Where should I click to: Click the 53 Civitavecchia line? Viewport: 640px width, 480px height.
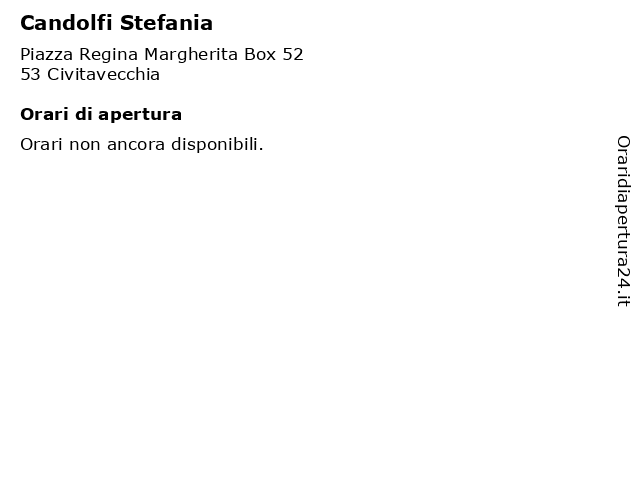[x=90, y=75]
